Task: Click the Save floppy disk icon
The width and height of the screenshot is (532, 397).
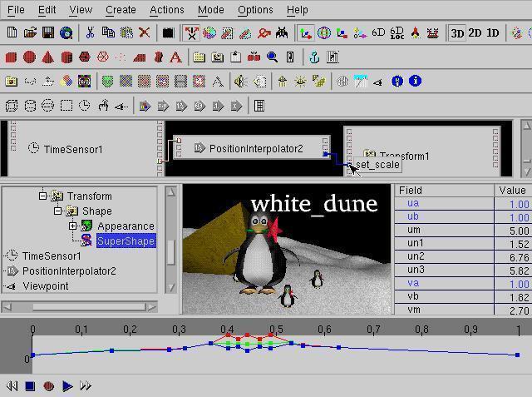Action: (48, 33)
